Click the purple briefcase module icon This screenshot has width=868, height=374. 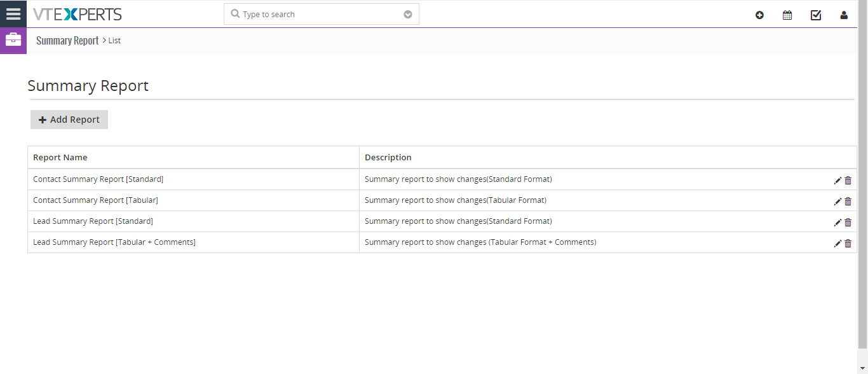point(13,41)
